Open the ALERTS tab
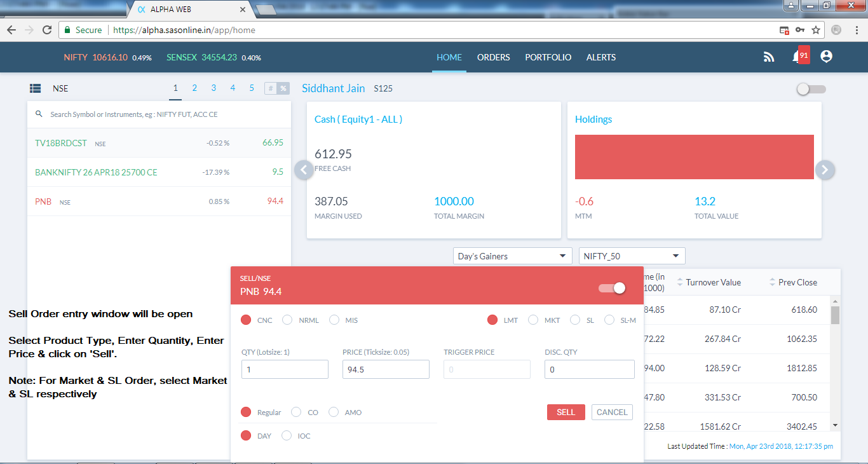This screenshot has width=868, height=464. [601, 57]
